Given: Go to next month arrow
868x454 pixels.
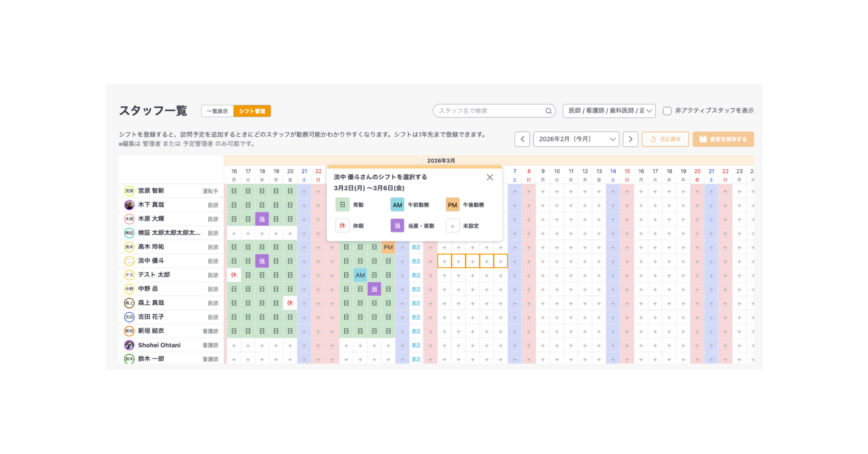Looking at the screenshot, I should coord(630,139).
